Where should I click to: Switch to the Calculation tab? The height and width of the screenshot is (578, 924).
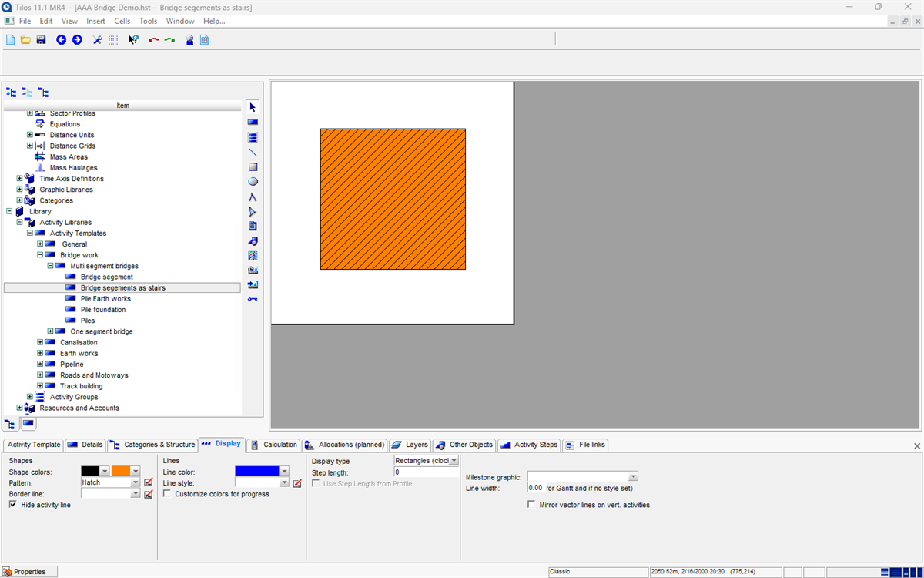point(274,445)
